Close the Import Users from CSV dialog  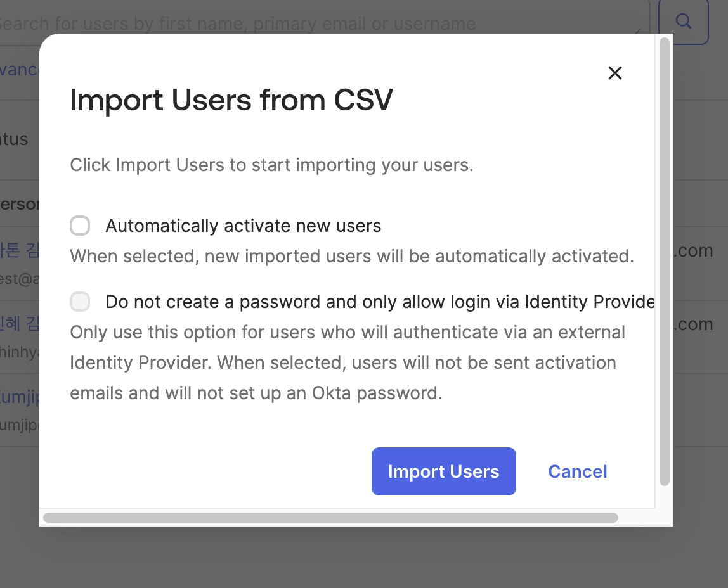click(x=614, y=73)
